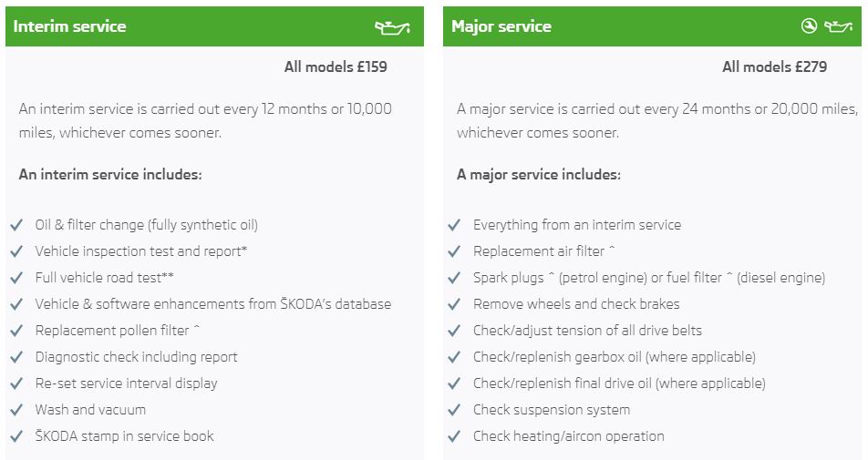Click Everything from an interim service item

pos(577,225)
